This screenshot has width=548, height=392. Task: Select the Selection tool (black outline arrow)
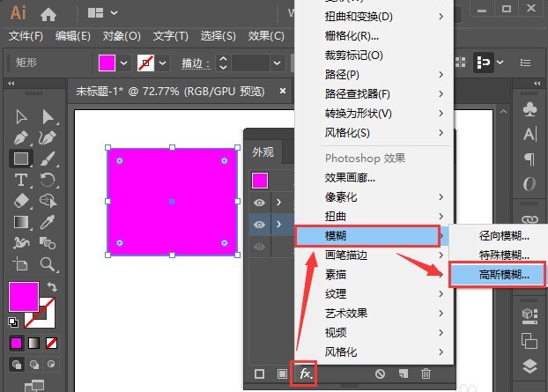[x=21, y=117]
